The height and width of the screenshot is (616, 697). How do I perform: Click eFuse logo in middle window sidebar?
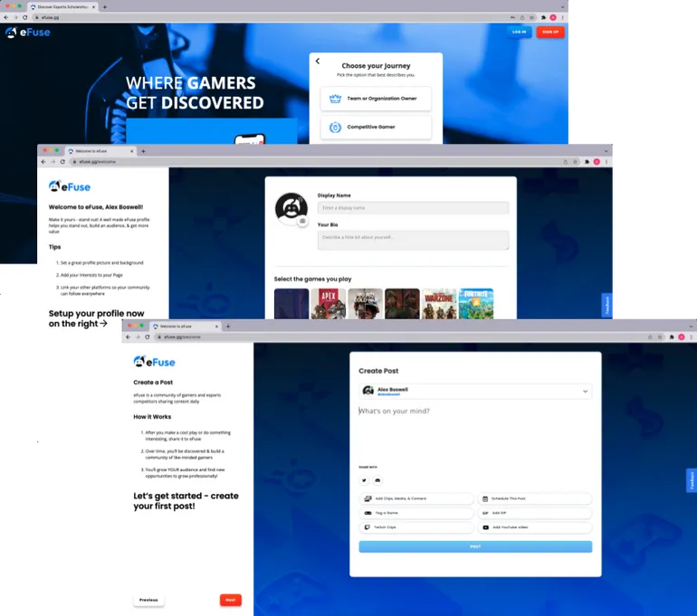[70, 186]
